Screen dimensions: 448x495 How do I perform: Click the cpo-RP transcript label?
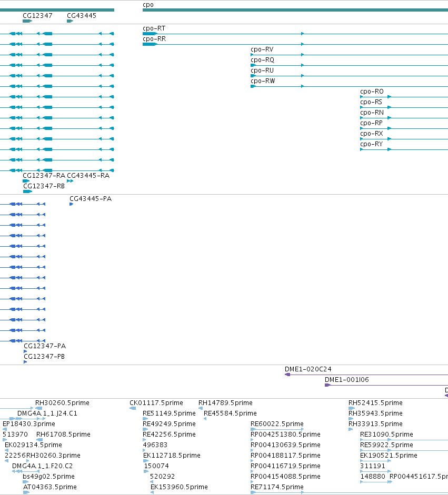[x=371, y=123]
